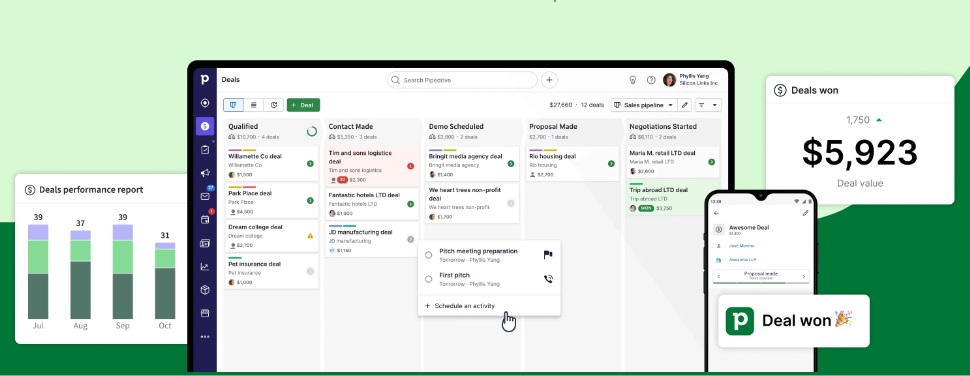Click in the Search Pipedrive field

(462, 80)
